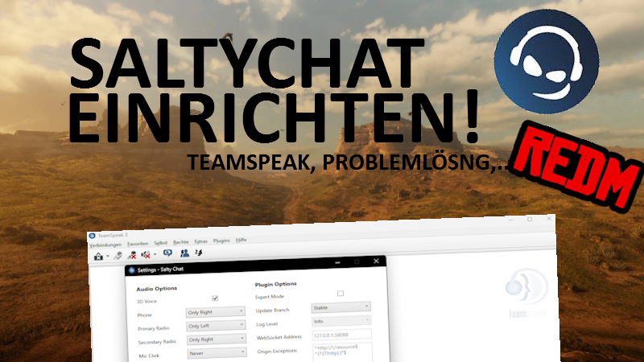
Task: Toggle the mute microphone toolbar icon
Action: coord(132,255)
